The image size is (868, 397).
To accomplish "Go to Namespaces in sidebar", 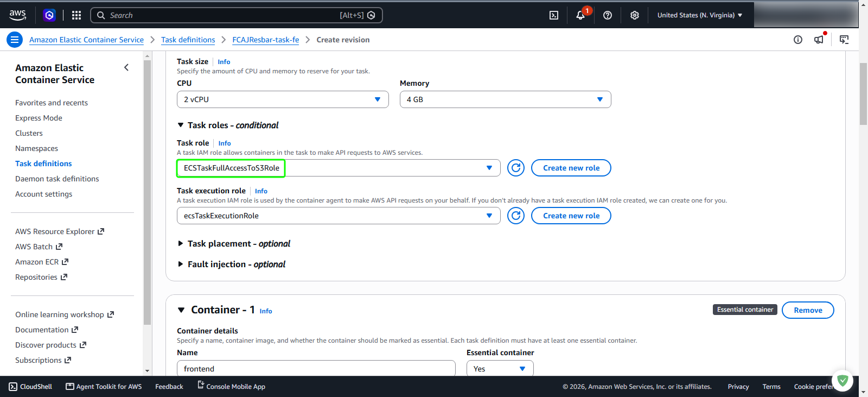I will coord(36,148).
